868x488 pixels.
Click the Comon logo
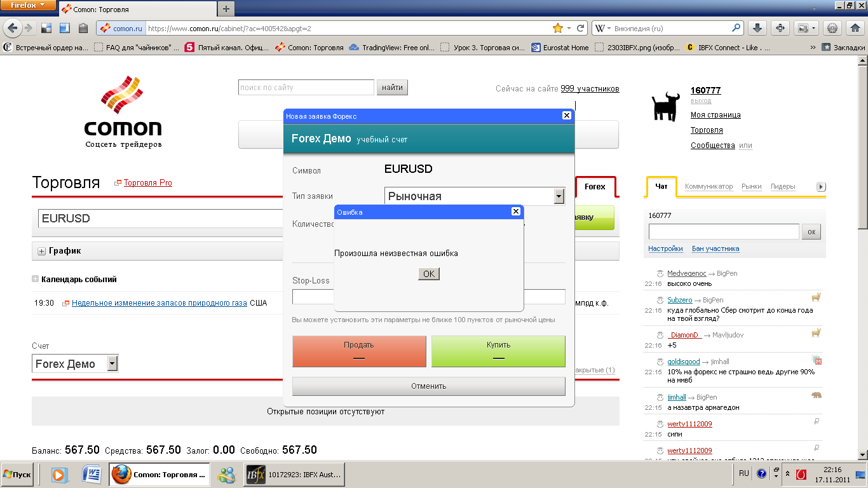123,111
